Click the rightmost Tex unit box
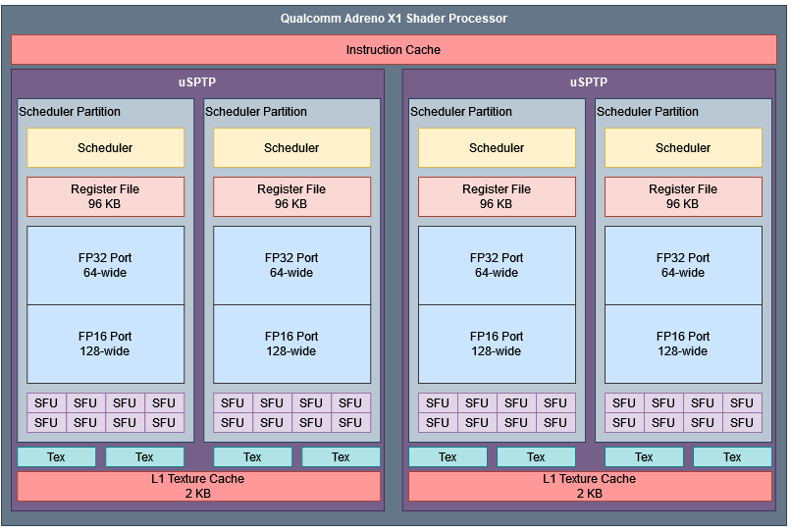791x532 pixels. coord(732,456)
